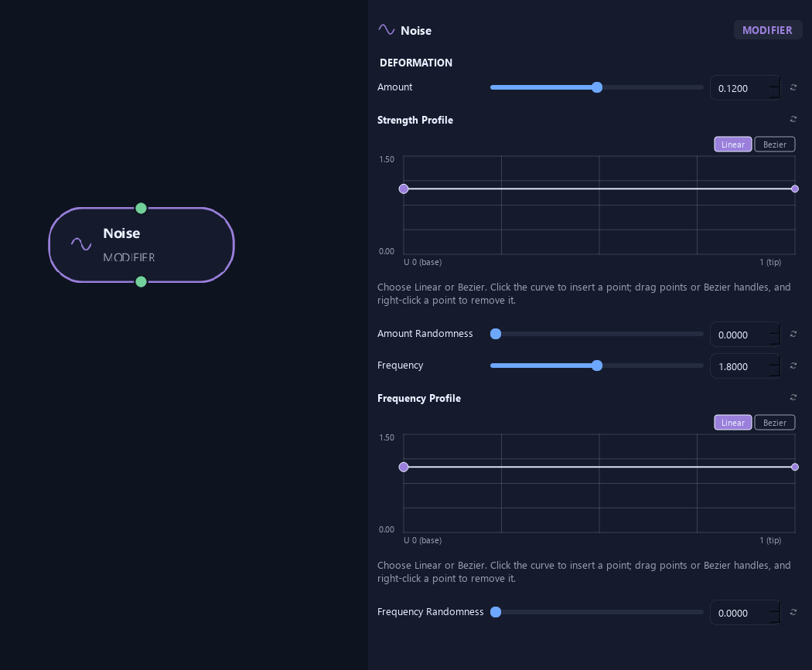The image size is (812, 670).
Task: Increase Frequency Randomness with the up stepper
Action: click(774, 607)
